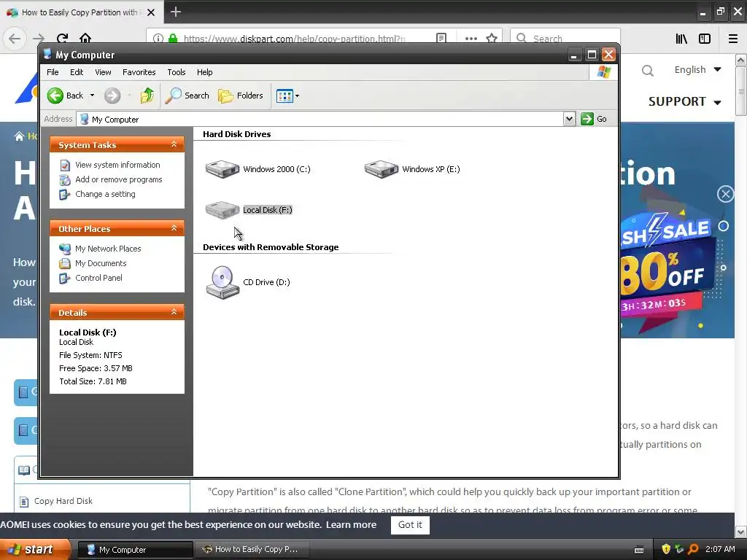Image resolution: width=747 pixels, height=560 pixels.
Task: Click the Back button in My Computer
Action: [65, 96]
